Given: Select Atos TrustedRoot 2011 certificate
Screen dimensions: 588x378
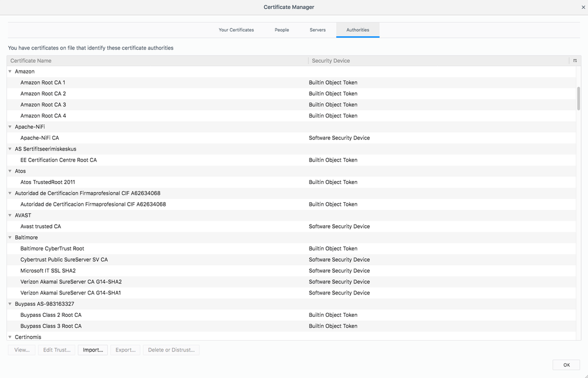Looking at the screenshot, I should 291,182.
